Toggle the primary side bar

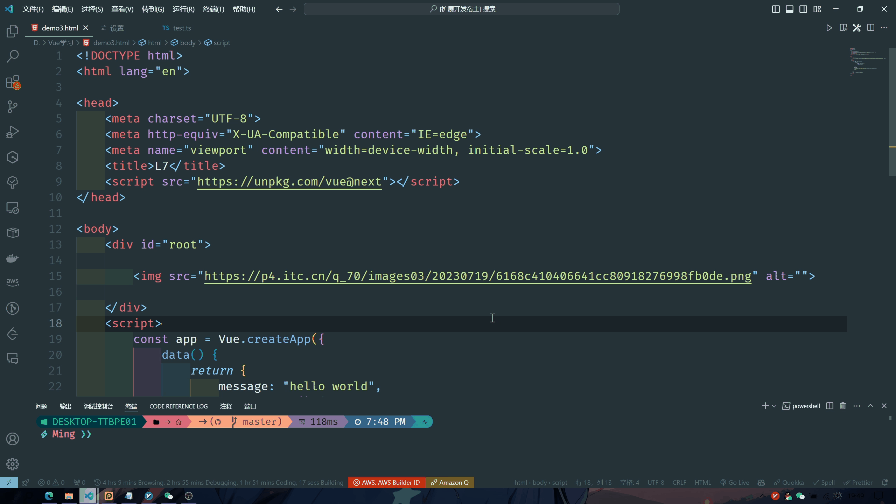click(776, 9)
